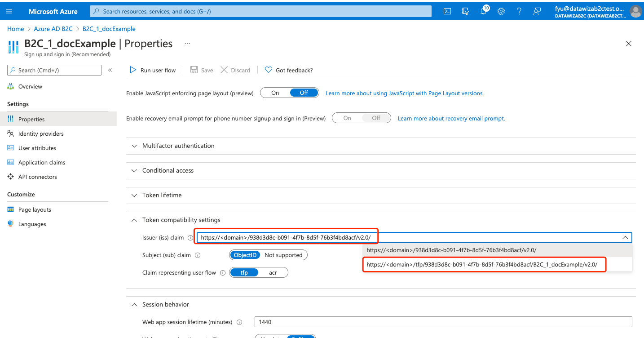
Task: Click the info icon beside Subject (sub) claim
Action: click(x=197, y=255)
